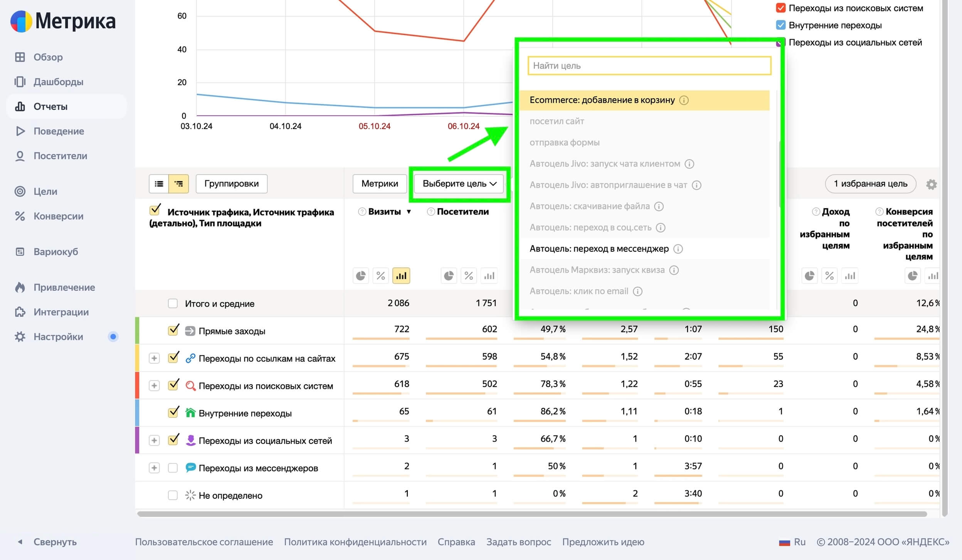Open Пользовательское соглашение link
962x560 pixels.
[204, 542]
